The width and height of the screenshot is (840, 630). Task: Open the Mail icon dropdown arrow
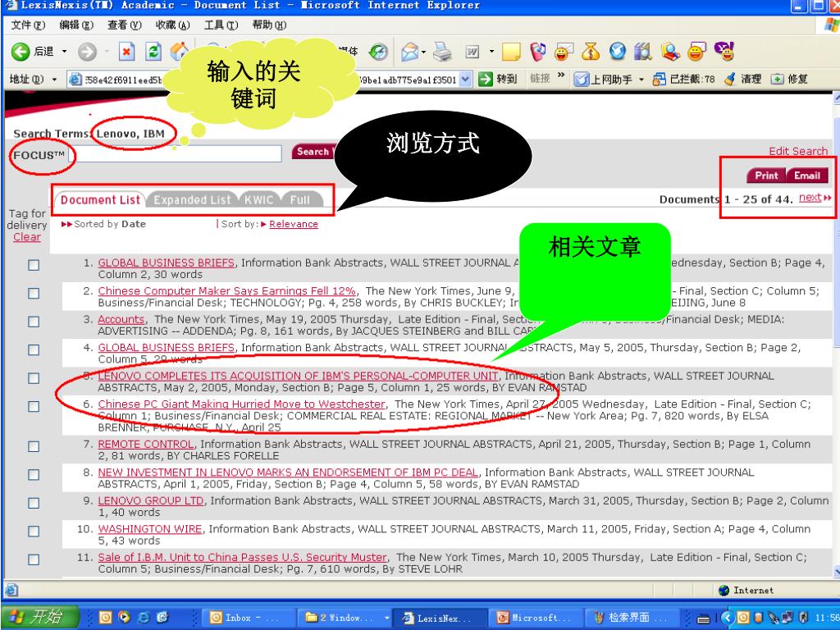point(423,52)
